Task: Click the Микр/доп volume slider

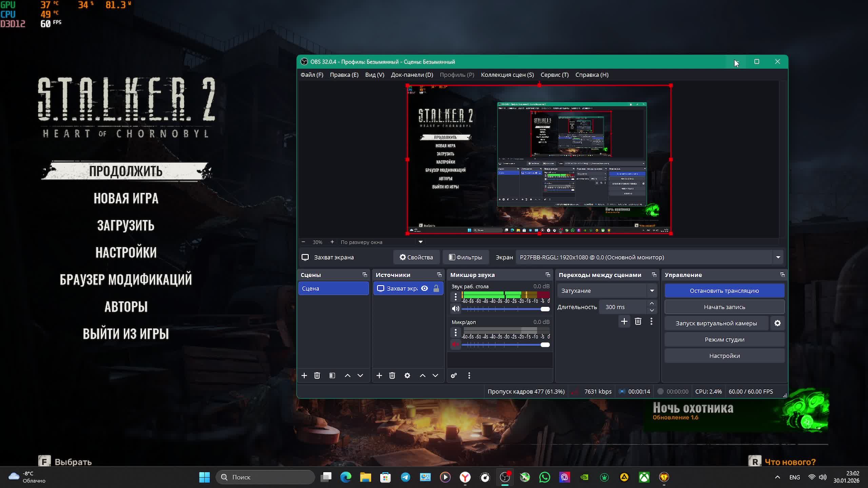Action: click(505, 345)
